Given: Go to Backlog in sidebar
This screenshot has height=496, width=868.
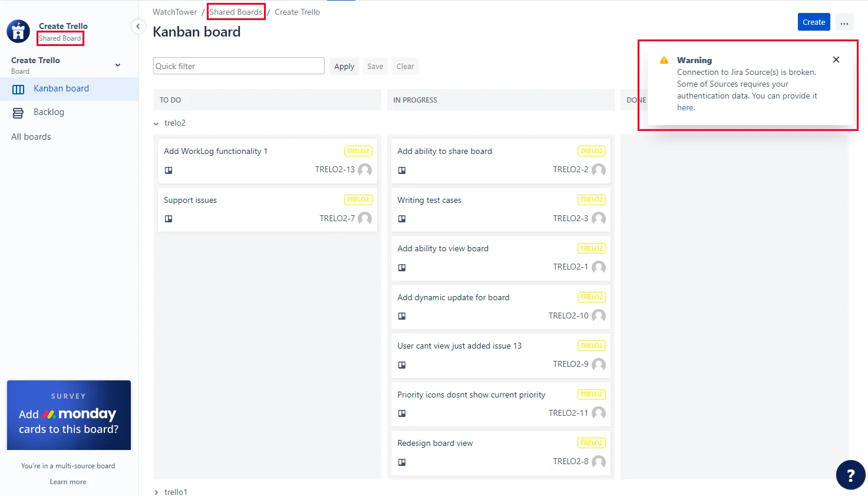Looking at the screenshot, I should [x=69, y=113].
